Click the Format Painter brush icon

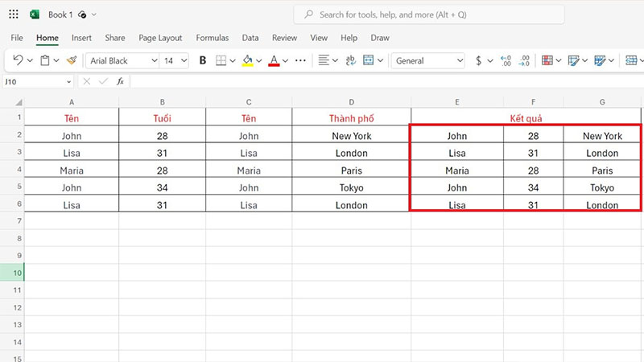click(72, 60)
